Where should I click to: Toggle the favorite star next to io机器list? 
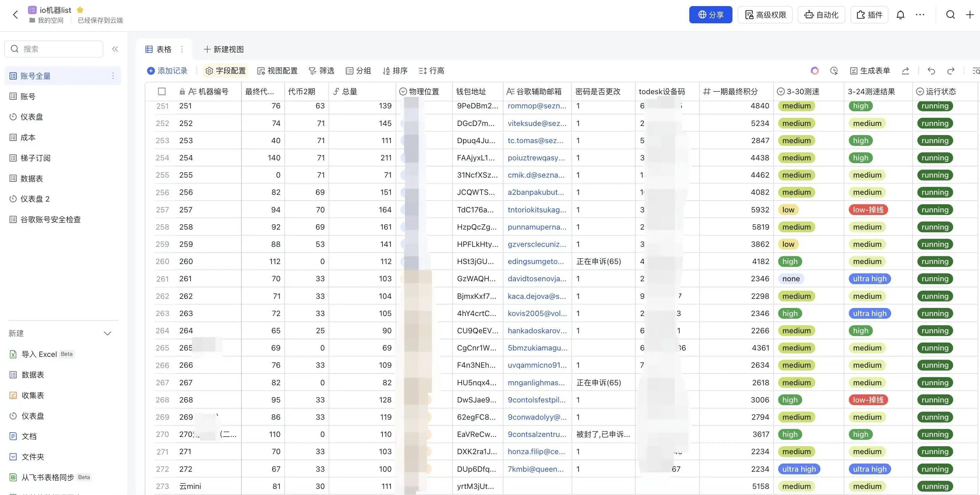(80, 10)
